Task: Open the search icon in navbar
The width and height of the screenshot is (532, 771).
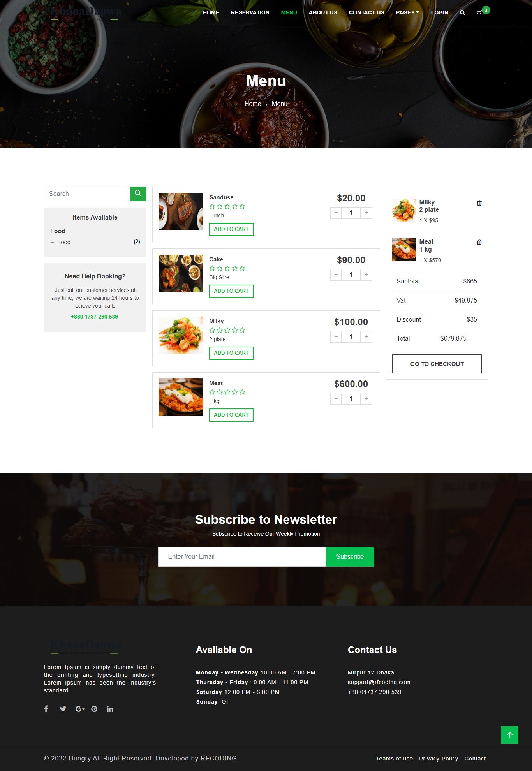Action: [462, 12]
